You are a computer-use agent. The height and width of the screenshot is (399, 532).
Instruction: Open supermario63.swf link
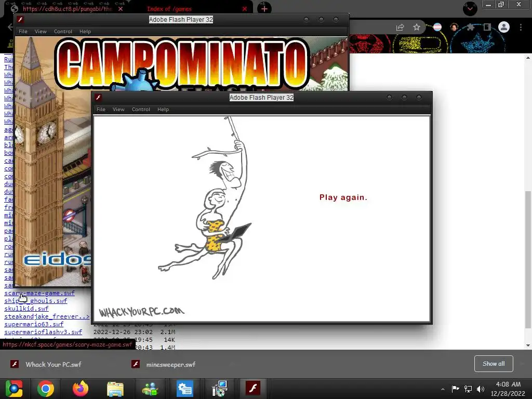[34, 324]
